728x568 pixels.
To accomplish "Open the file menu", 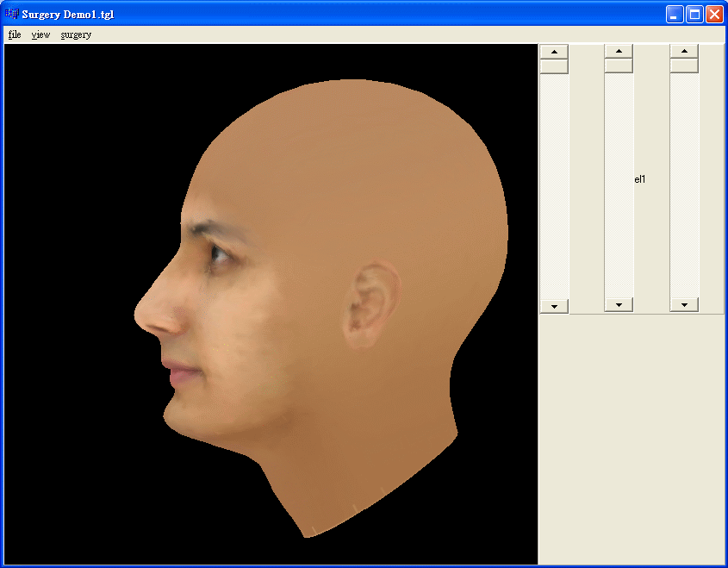I will pos(15,34).
